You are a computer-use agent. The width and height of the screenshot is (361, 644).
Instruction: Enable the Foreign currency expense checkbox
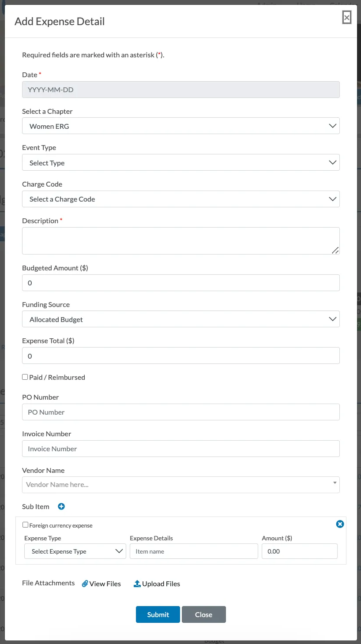[x=26, y=525]
